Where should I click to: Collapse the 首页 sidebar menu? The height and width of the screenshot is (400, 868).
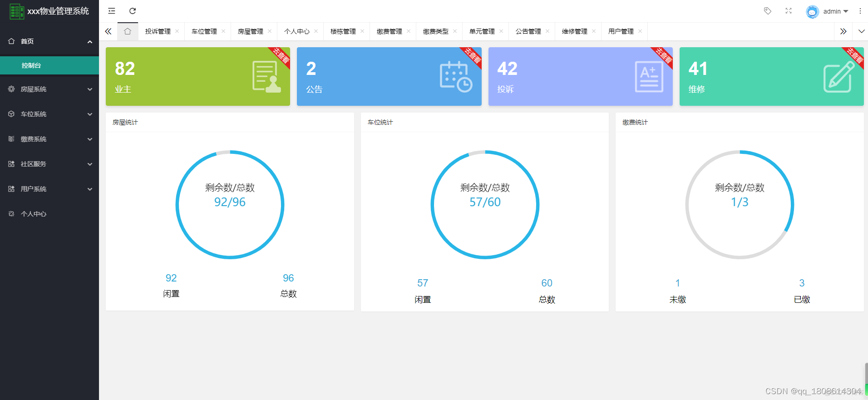coord(49,41)
